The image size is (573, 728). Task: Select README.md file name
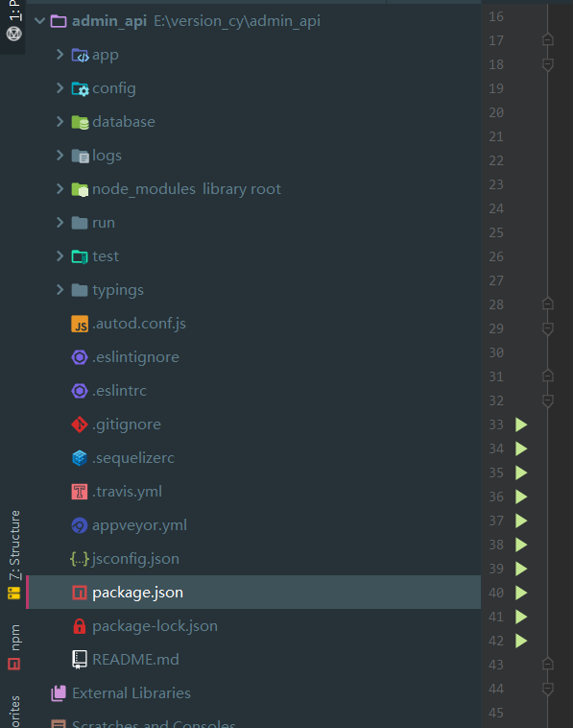click(x=135, y=659)
